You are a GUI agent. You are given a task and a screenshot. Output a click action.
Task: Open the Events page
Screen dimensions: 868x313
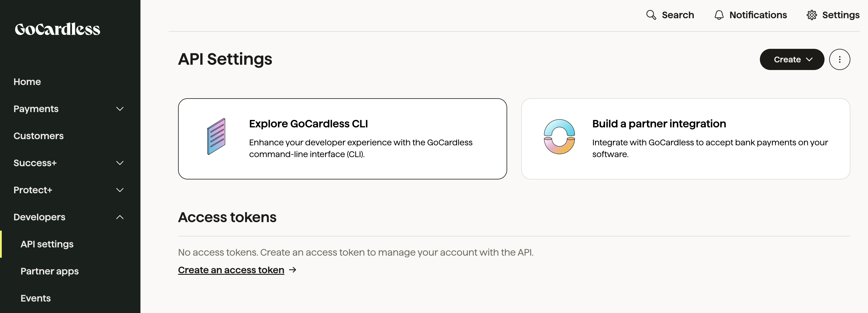[35, 298]
